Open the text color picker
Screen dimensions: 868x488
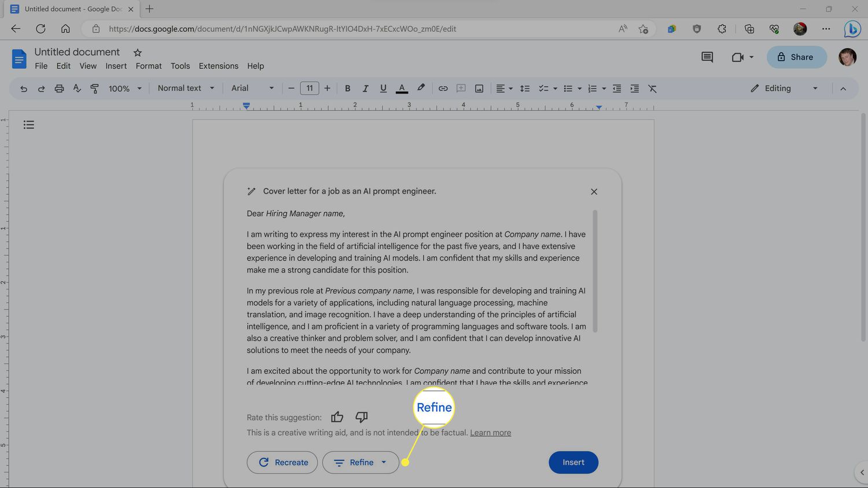click(402, 88)
